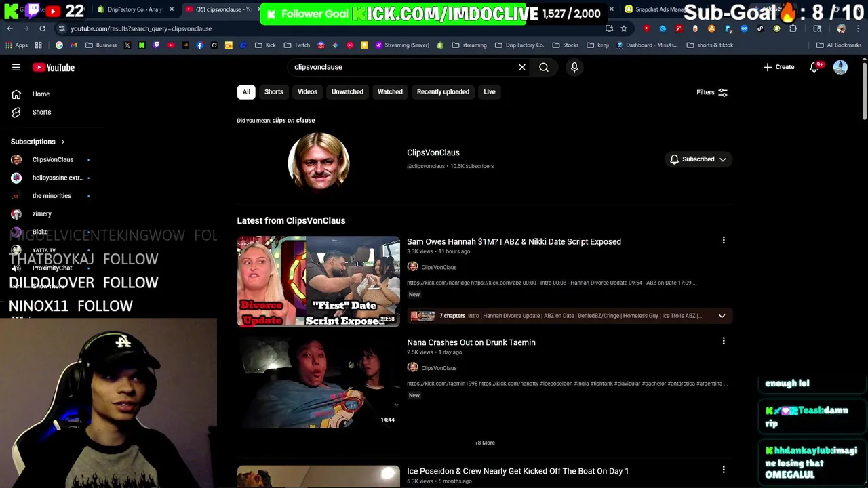Open the Dashboard - MissXs bookmark
Viewport: 868px width, 488px height.
click(648, 45)
